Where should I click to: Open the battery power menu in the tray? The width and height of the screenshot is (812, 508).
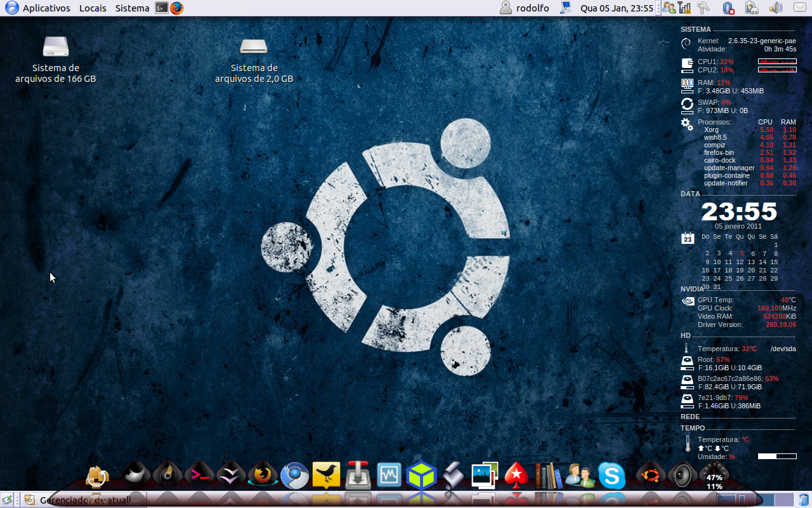pos(752,8)
